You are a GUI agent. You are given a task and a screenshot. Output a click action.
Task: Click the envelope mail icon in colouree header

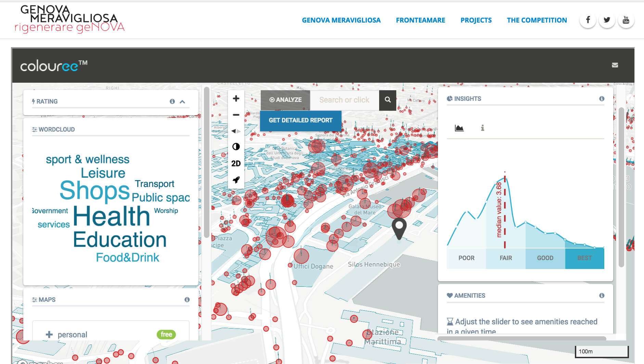pos(615,65)
